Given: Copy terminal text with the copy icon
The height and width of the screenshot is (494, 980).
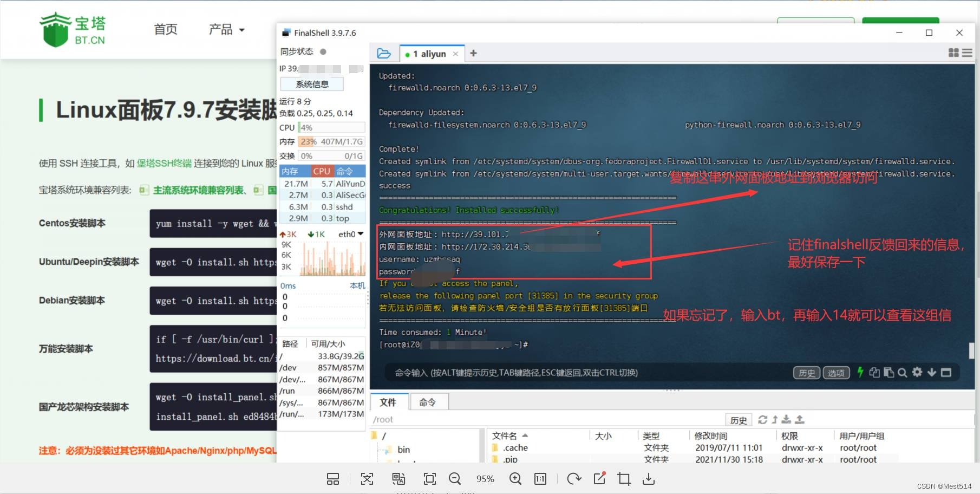Looking at the screenshot, I should tap(875, 372).
